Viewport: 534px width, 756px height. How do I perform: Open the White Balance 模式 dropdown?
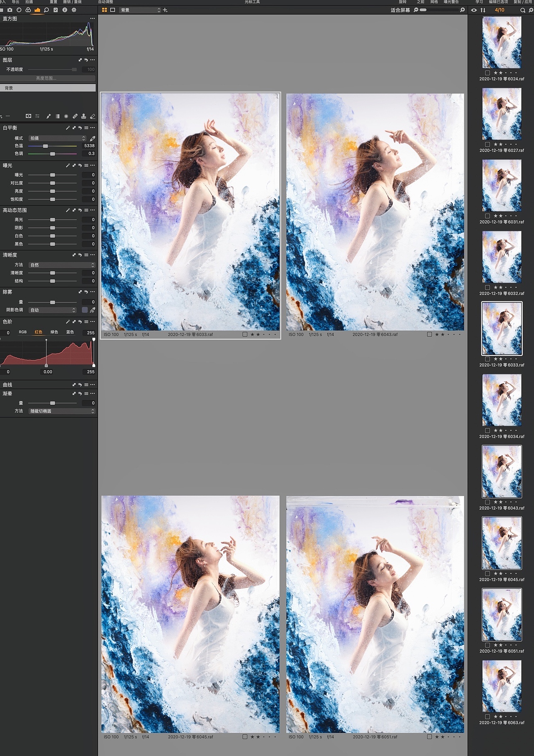(x=58, y=138)
